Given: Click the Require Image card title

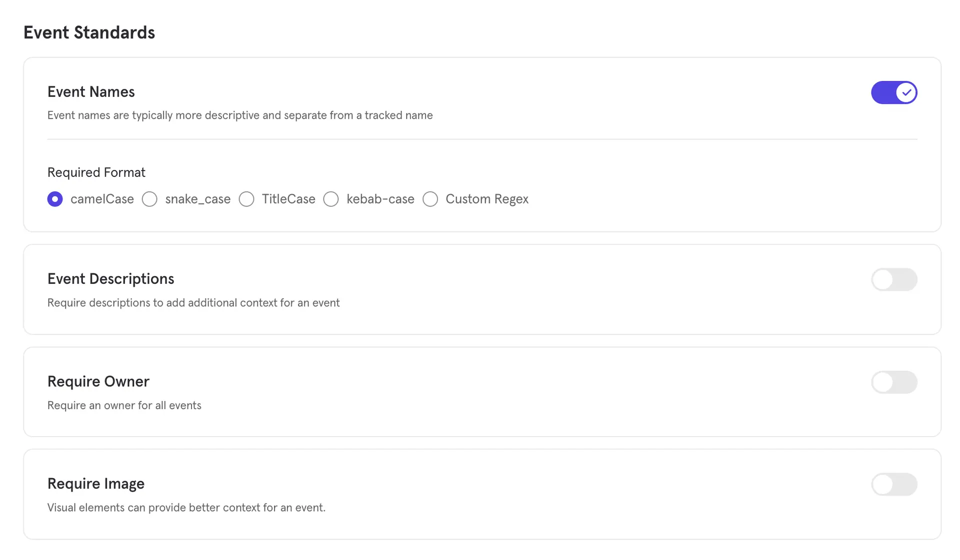Looking at the screenshot, I should coord(95,484).
